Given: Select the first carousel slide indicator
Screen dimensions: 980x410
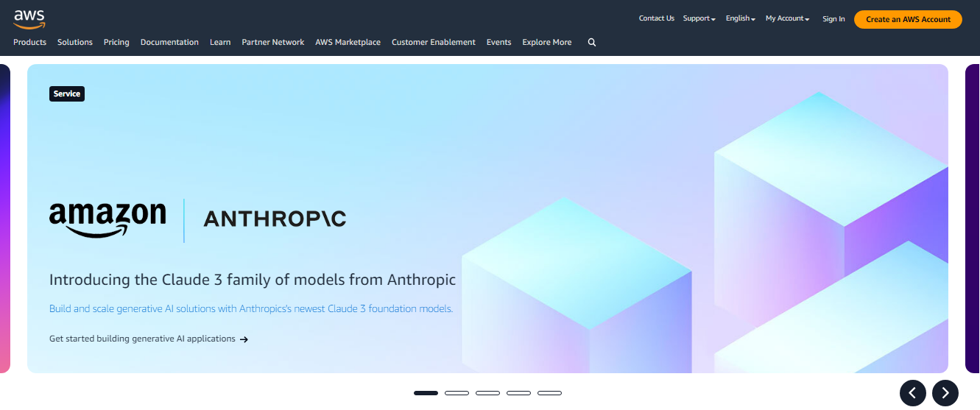Looking at the screenshot, I should pos(426,393).
